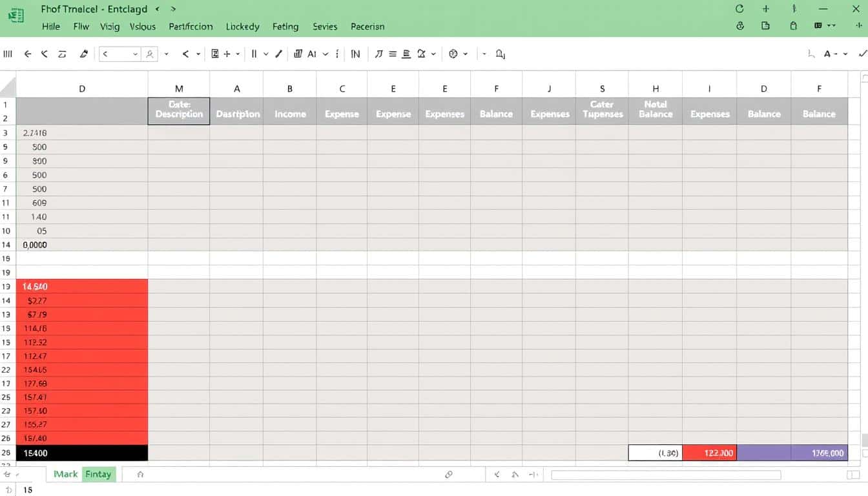Click the red cell with value 177.68

point(82,383)
